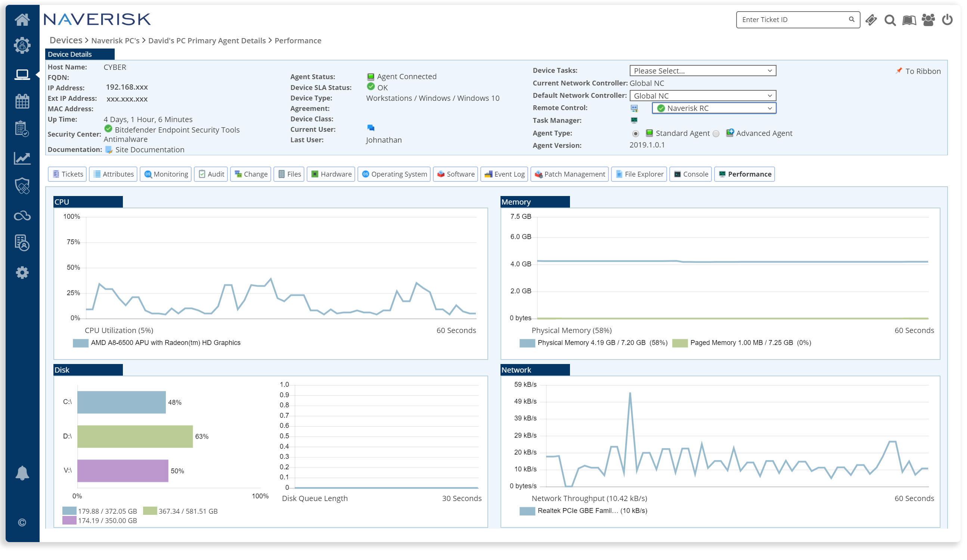Screen dimensions: 967x560
Task: Launch the Remote Control icon
Action: 634,108
